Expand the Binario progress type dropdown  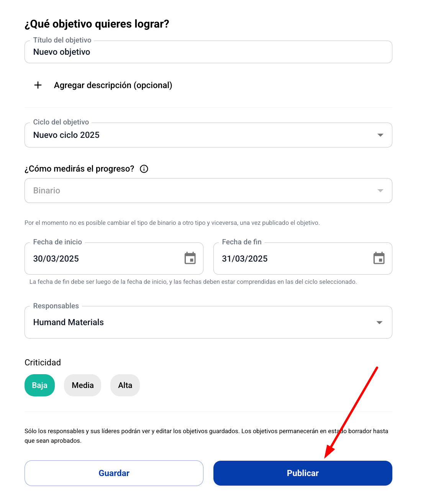click(208, 191)
